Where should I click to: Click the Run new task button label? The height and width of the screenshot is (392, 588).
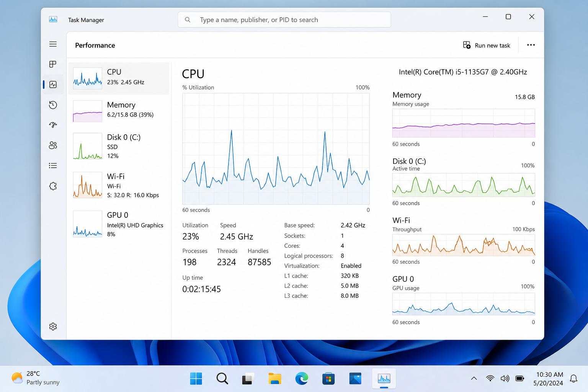pos(492,46)
